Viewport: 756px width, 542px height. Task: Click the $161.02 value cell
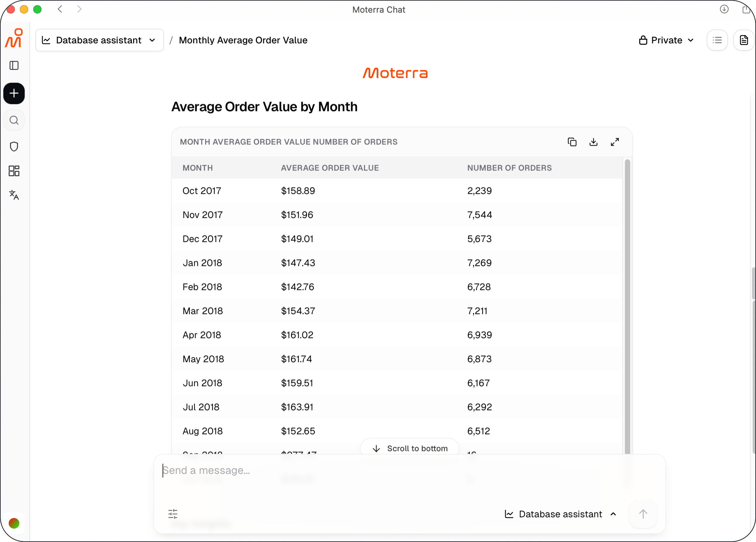[x=297, y=335]
